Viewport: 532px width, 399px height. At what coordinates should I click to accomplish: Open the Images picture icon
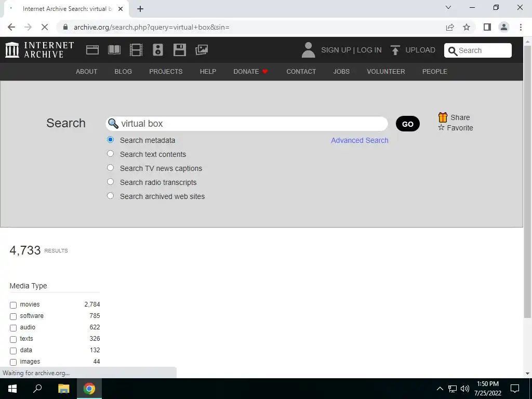[202, 50]
